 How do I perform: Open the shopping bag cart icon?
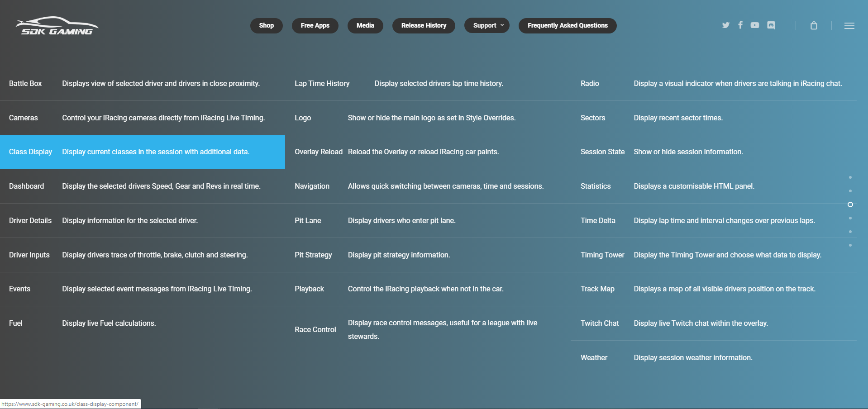814,25
